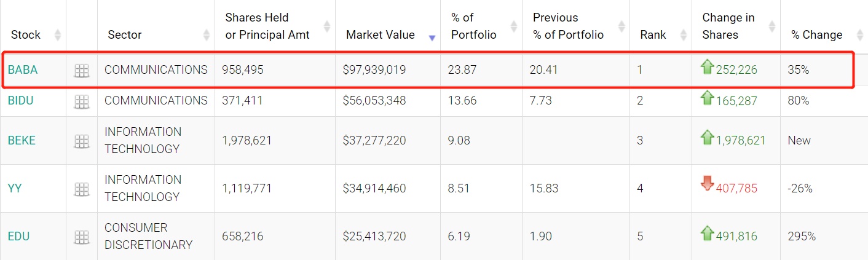This screenshot has height=260, width=868.
Task: Sort by the Stock column
Action: (x=25, y=35)
